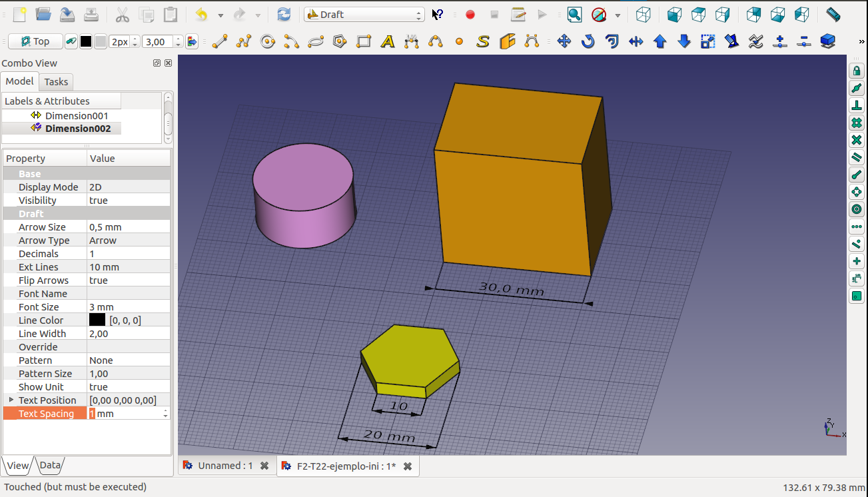Image resolution: width=868 pixels, height=497 pixels.
Task: Toggle the snap lock button
Action: (x=857, y=71)
